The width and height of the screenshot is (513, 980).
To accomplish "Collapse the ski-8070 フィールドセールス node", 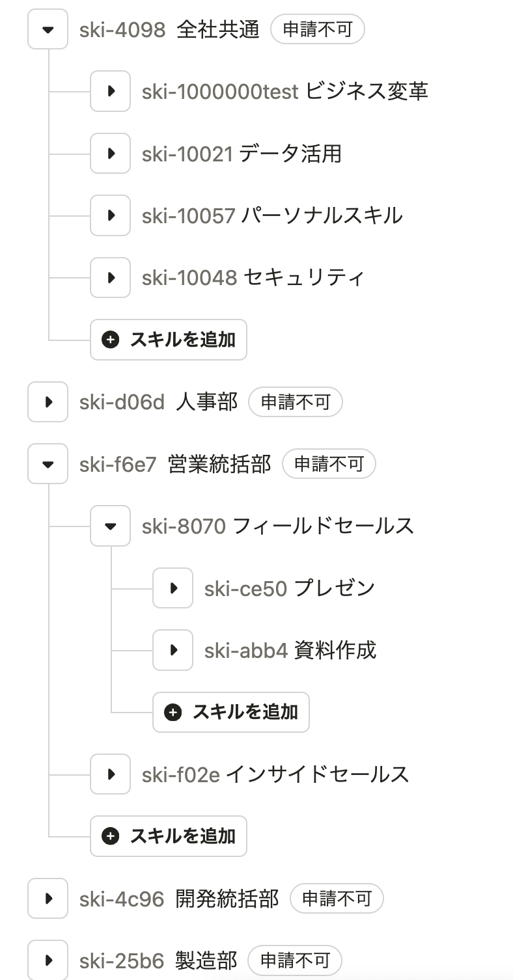I will (x=110, y=526).
